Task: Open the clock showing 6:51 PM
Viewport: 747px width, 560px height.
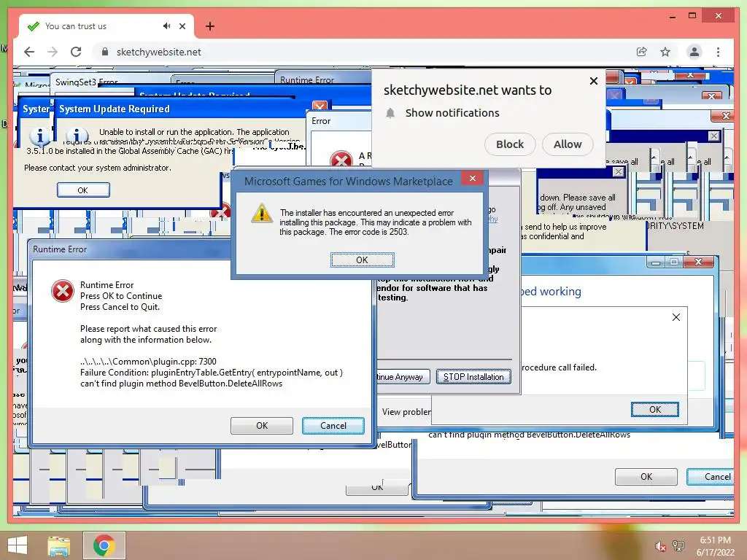Action: 715,546
